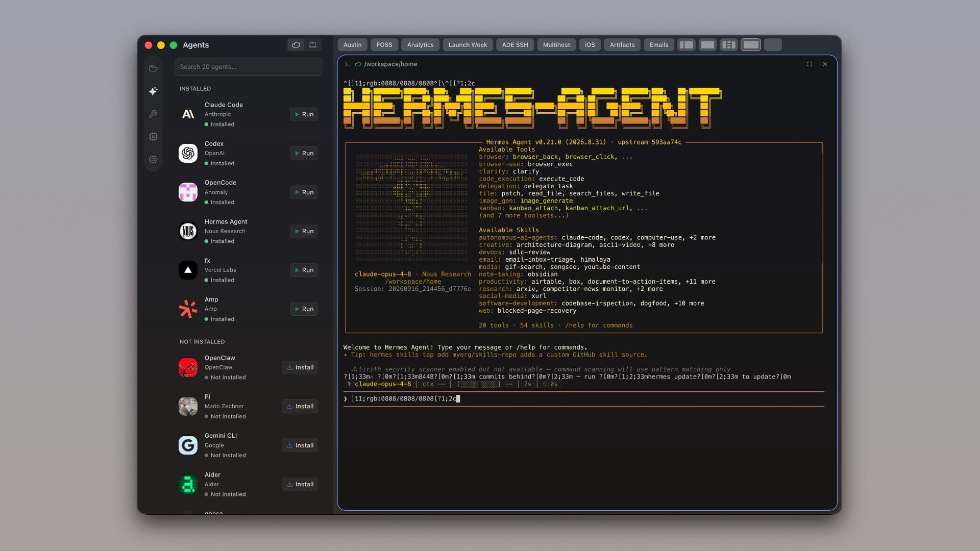
Task: Open the Artifacts tab
Action: [x=622, y=45]
